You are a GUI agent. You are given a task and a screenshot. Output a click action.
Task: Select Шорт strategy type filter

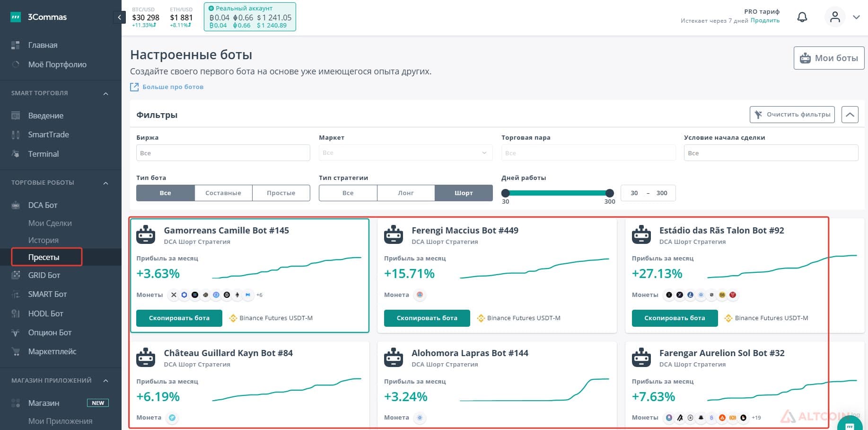point(464,193)
